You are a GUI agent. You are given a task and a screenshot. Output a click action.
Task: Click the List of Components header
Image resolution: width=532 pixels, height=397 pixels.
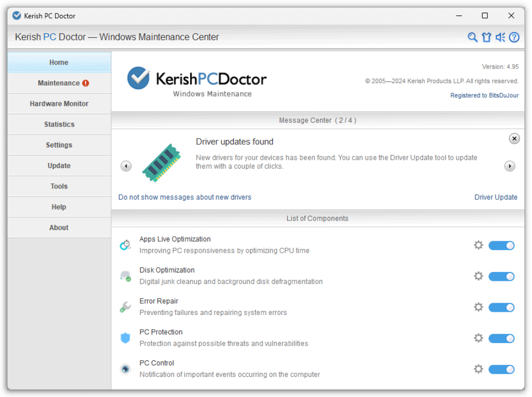click(x=317, y=218)
